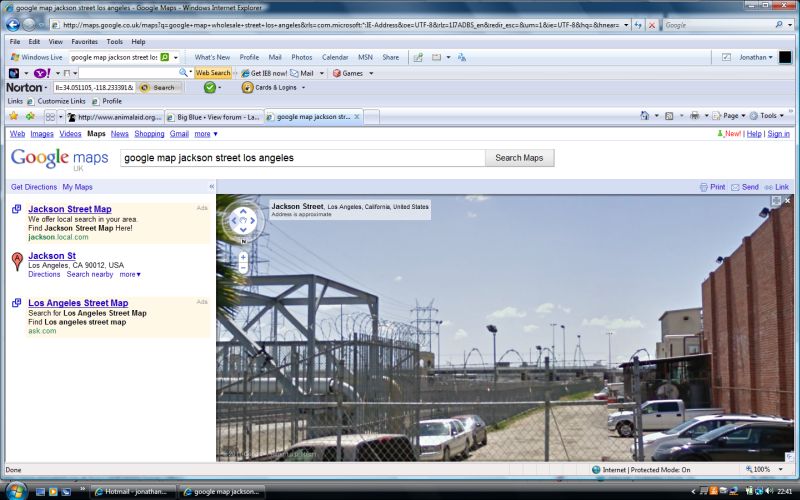Click the Google Maps search input field

[302, 158]
